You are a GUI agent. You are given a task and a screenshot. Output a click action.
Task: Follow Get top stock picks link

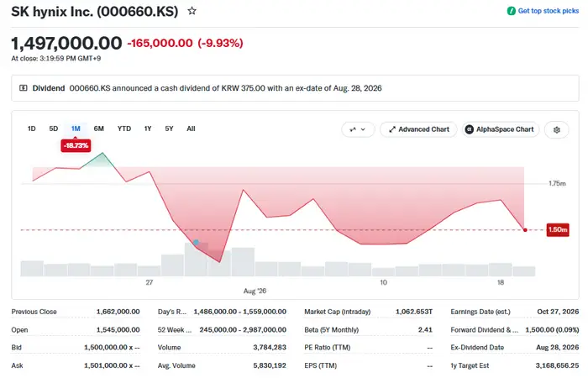[x=549, y=11]
